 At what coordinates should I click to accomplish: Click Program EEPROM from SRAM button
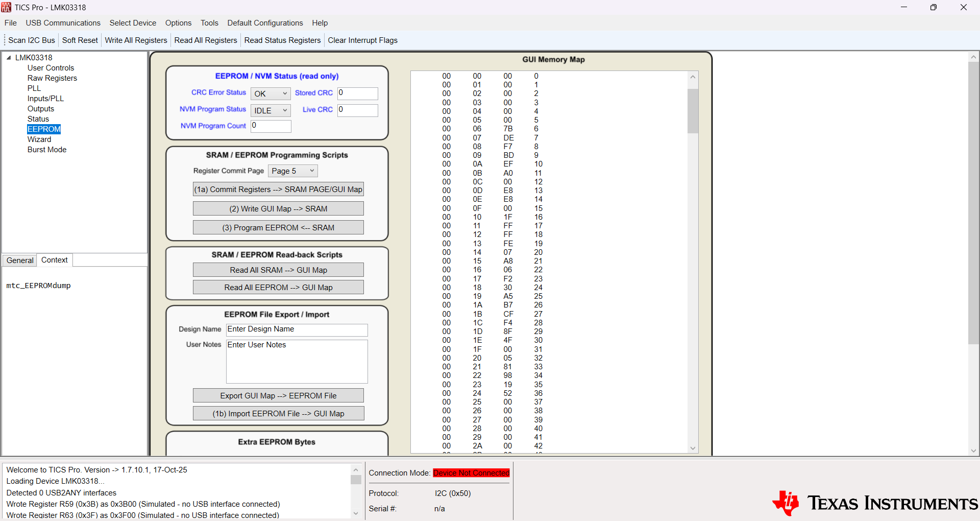[278, 228]
